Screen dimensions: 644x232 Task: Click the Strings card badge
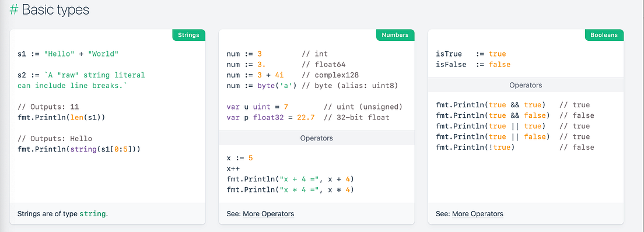(188, 35)
